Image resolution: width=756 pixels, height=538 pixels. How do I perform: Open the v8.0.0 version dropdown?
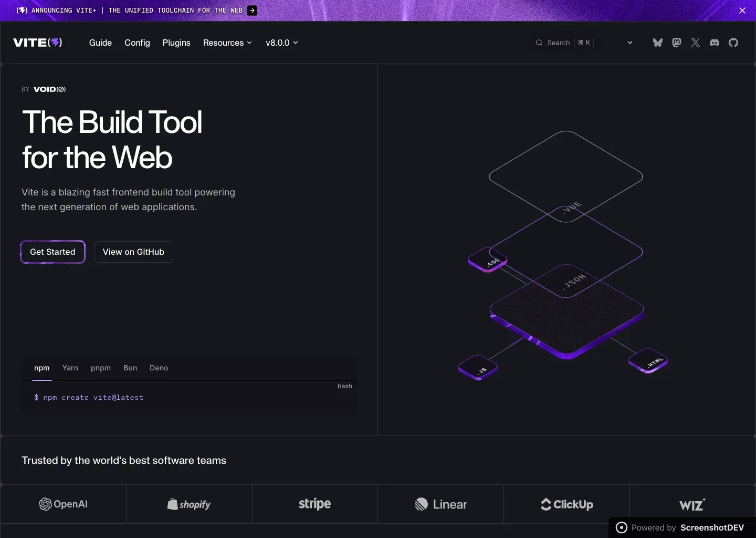pos(282,43)
